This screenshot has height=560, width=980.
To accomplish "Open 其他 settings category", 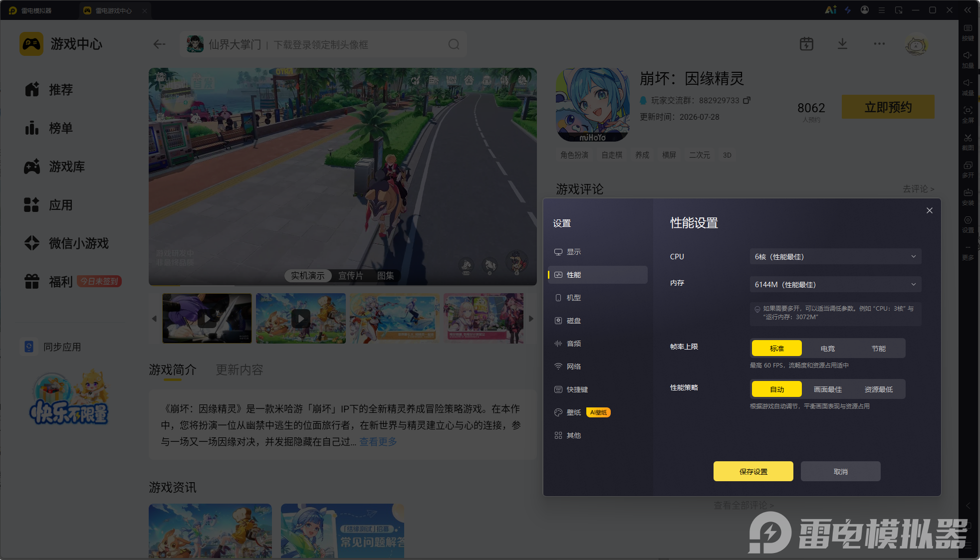I will coord(598,435).
